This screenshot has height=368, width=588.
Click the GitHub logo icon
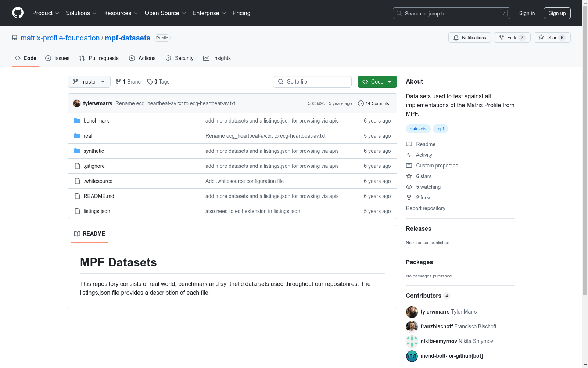18,13
